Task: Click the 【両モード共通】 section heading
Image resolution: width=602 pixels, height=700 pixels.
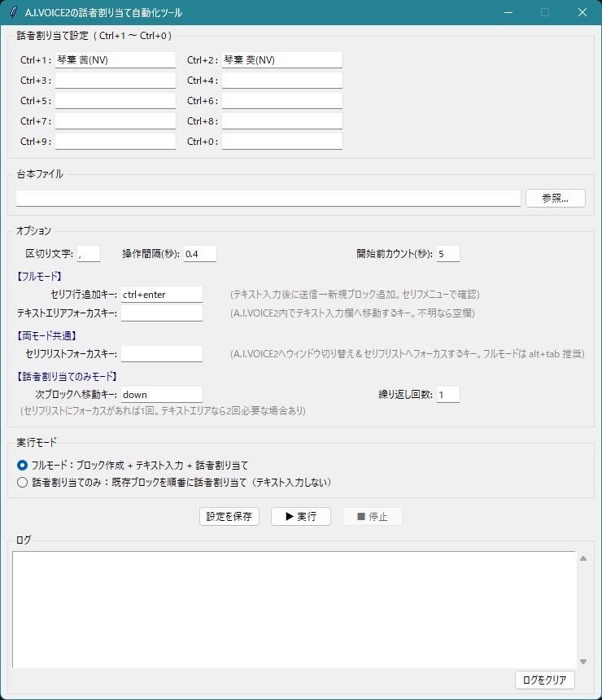Action: (x=46, y=335)
